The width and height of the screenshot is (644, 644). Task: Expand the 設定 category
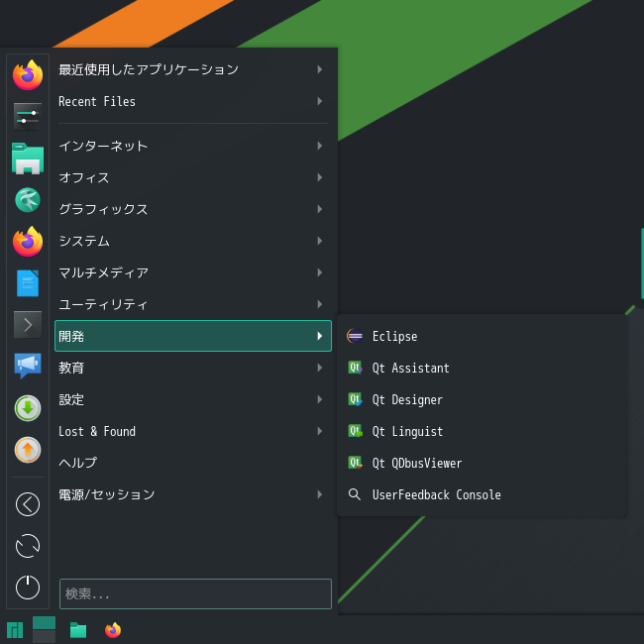point(193,399)
